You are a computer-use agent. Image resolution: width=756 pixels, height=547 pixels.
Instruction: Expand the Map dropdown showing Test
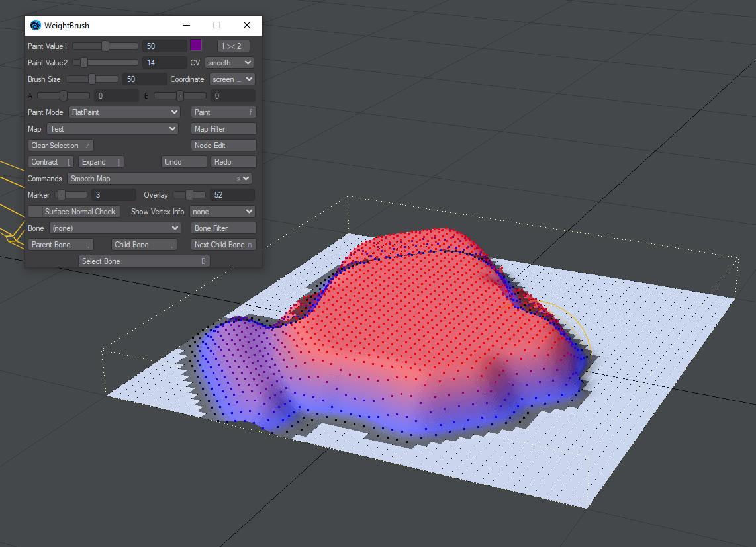(113, 129)
